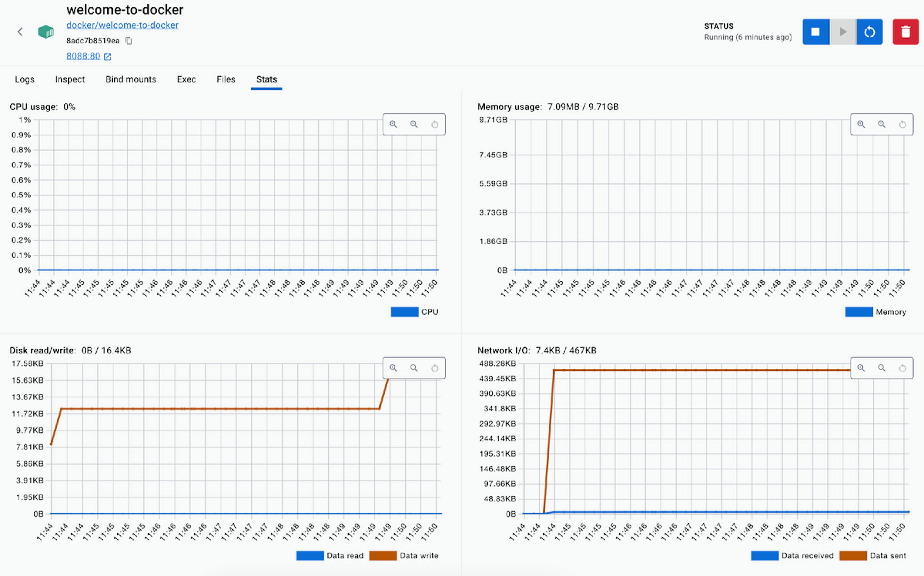Switch to the Logs tab

coord(24,79)
